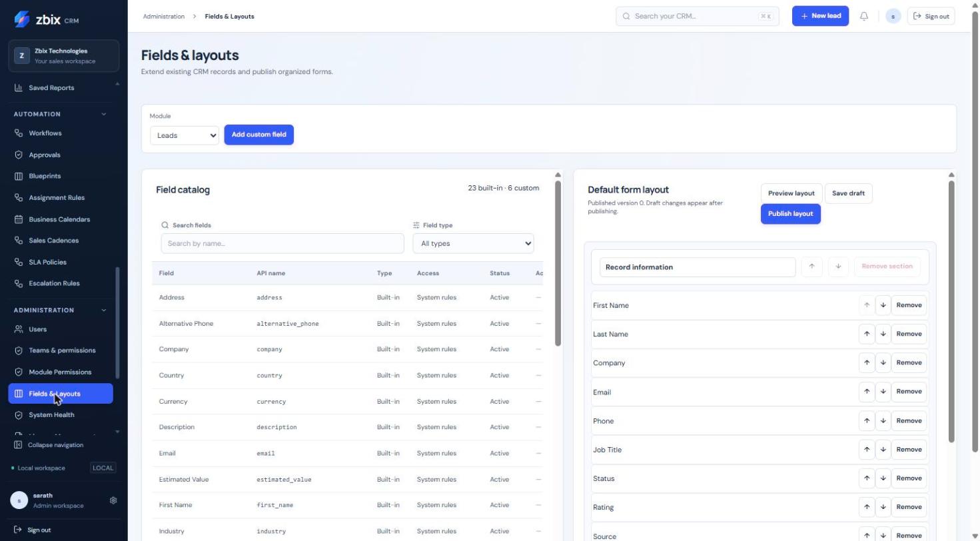
Task: Focus the Search your CRM box
Action: point(697,16)
